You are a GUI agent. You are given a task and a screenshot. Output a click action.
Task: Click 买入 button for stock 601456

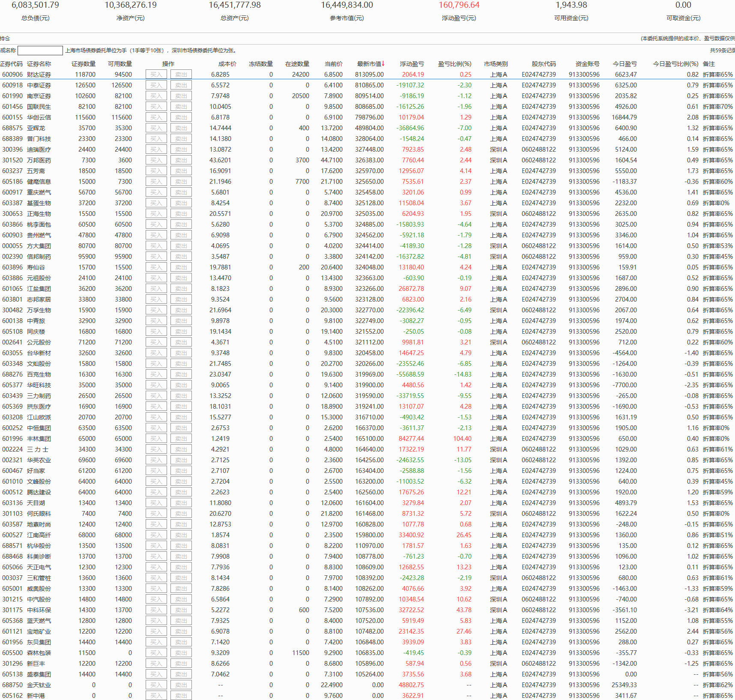point(156,107)
